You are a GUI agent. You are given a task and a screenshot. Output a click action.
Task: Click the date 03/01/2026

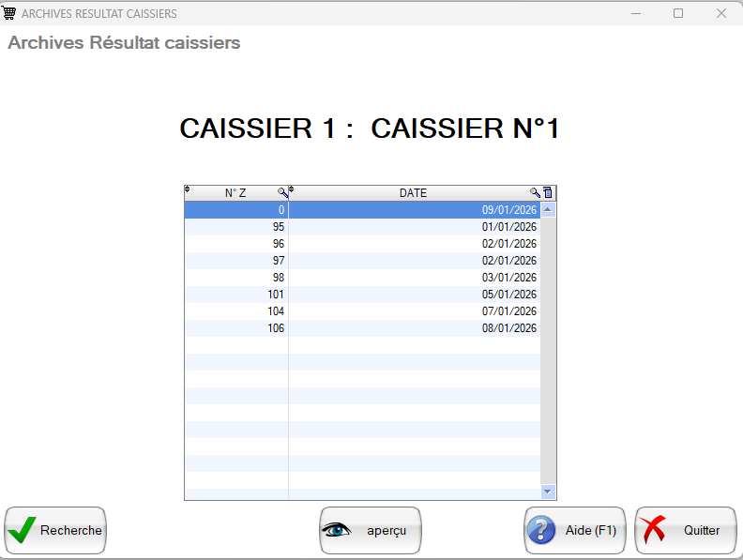point(508,278)
